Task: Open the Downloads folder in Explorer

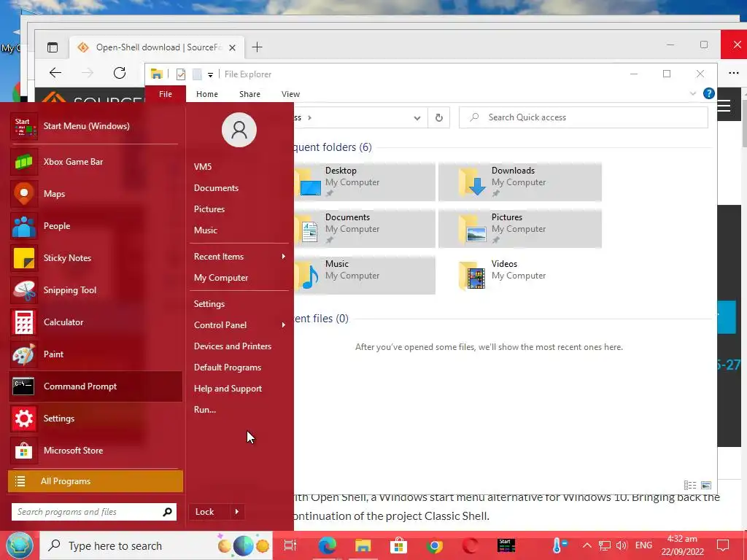Action: pos(520,182)
